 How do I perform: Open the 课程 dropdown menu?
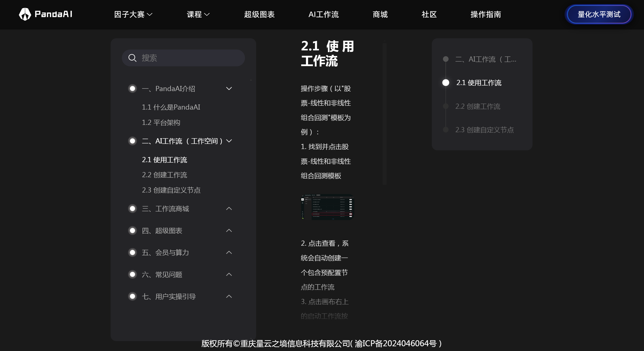click(x=198, y=14)
